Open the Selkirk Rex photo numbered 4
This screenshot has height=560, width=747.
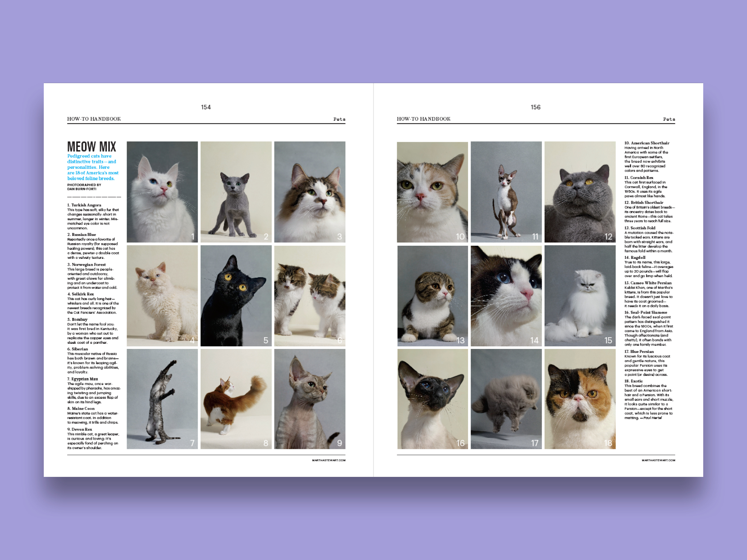coord(162,296)
